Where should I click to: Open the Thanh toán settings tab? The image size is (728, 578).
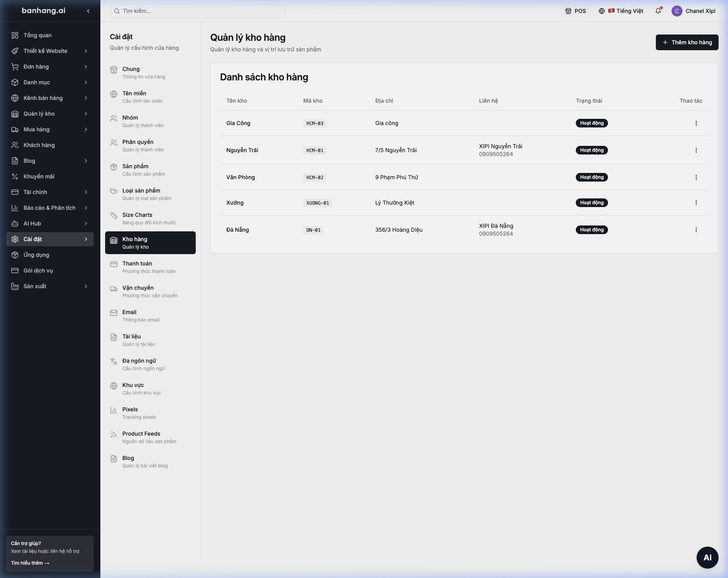coord(150,267)
